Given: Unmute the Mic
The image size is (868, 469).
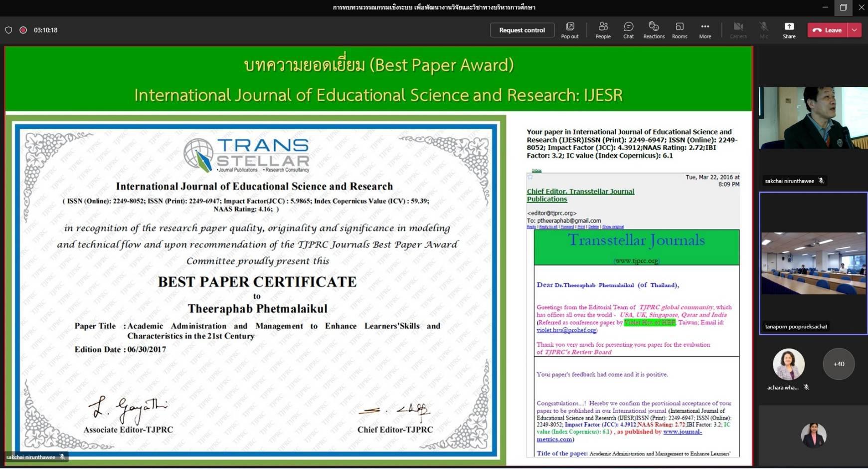Looking at the screenshot, I should (x=764, y=30).
